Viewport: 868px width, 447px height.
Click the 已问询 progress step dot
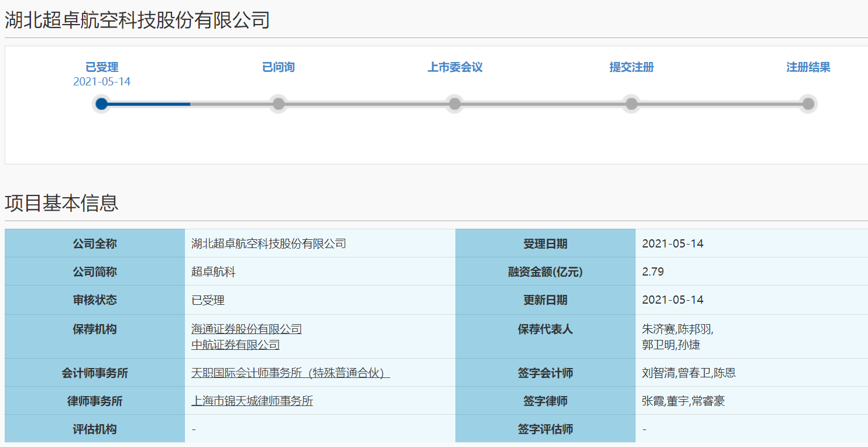279,104
